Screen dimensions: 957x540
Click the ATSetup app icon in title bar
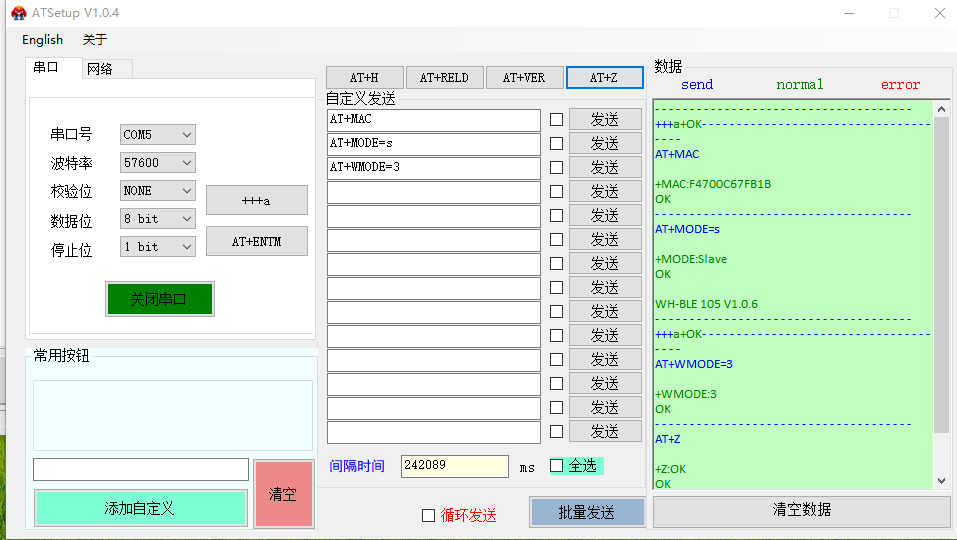coord(18,13)
